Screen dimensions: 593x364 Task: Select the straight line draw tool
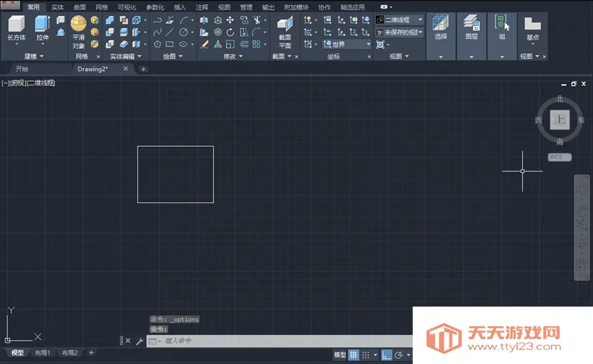[x=170, y=32]
